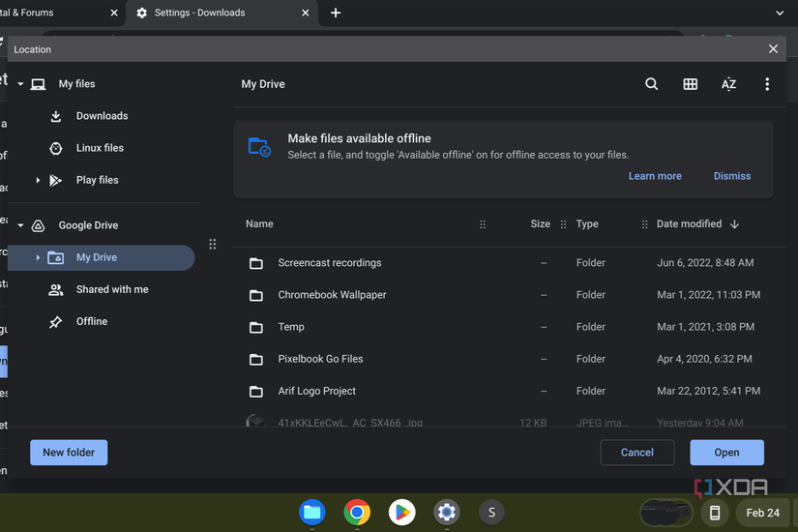Image resolution: width=798 pixels, height=532 pixels.
Task: Click the Temp folder icon
Action: click(256, 327)
